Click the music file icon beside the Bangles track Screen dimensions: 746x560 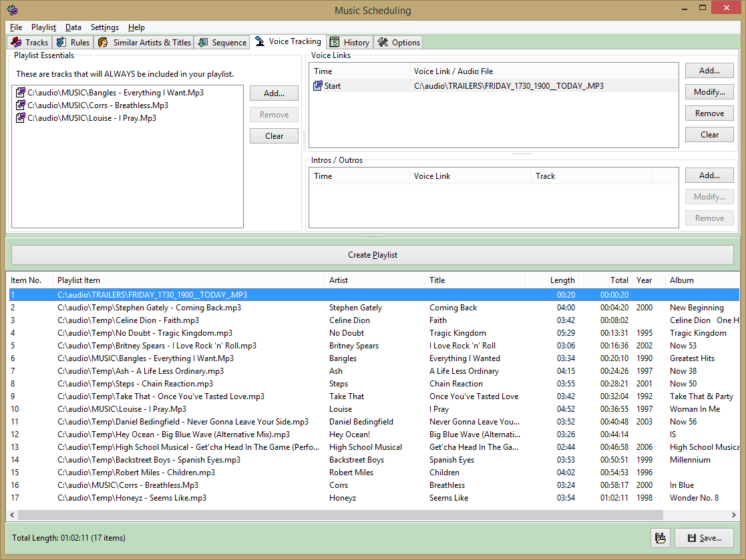19,93
